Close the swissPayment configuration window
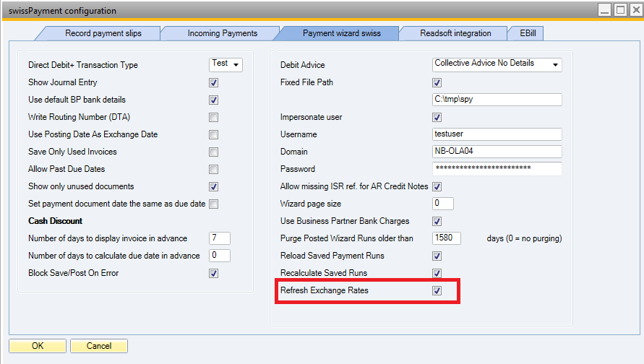This screenshot has width=644, height=364. pos(634,10)
